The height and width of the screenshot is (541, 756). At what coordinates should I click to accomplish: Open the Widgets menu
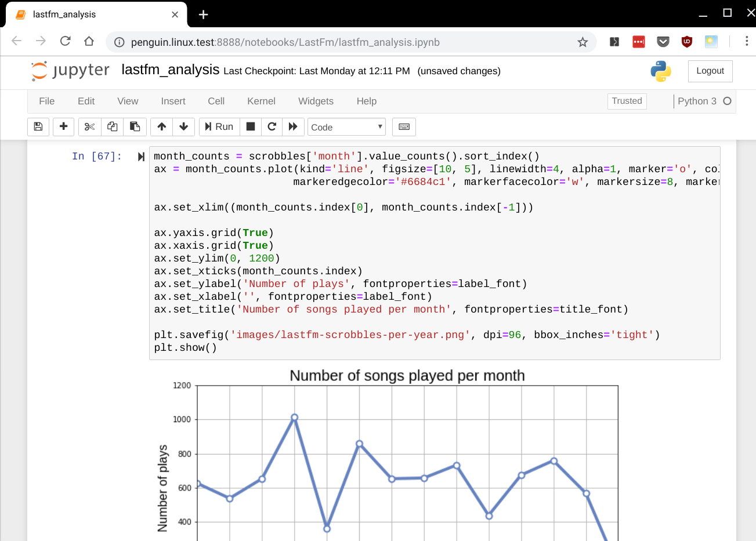coord(316,101)
